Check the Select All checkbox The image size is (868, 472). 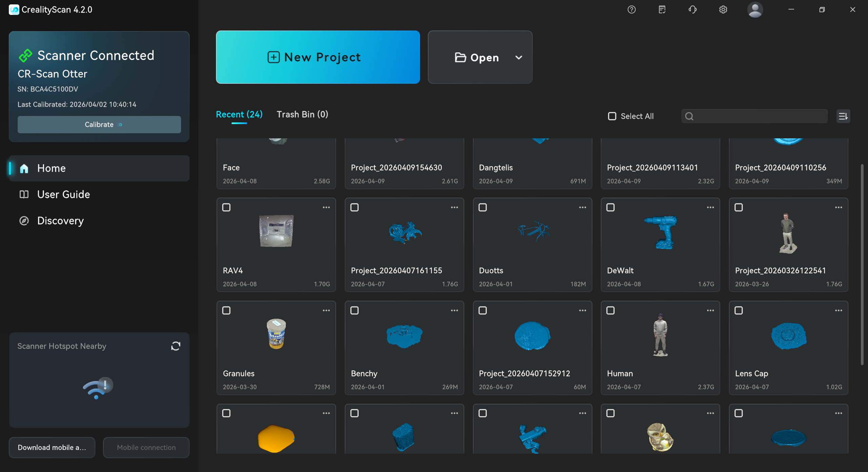coord(612,116)
